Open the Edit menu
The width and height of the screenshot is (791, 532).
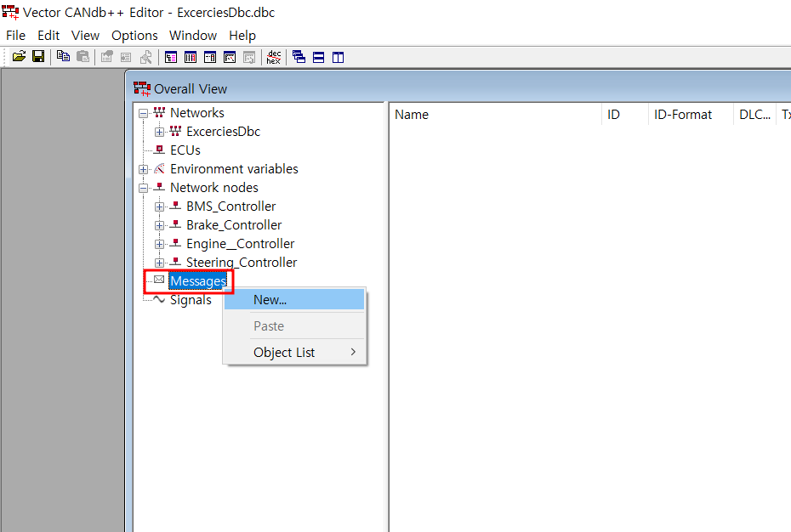pos(48,36)
